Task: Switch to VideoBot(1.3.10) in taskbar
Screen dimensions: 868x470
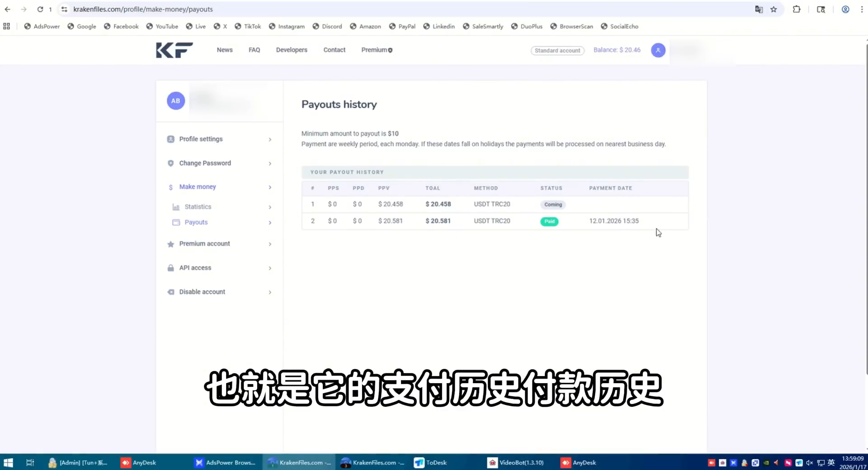Action: 516,462
